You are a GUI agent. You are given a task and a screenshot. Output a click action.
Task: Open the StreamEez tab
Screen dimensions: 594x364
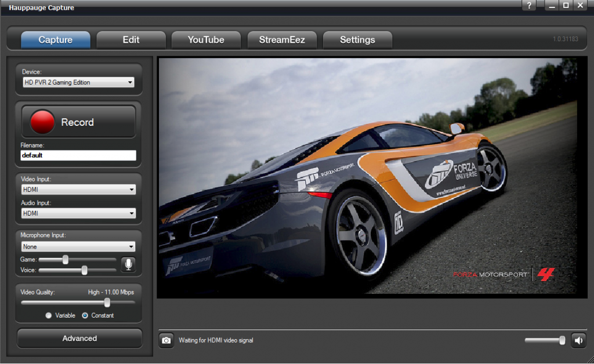pos(282,40)
